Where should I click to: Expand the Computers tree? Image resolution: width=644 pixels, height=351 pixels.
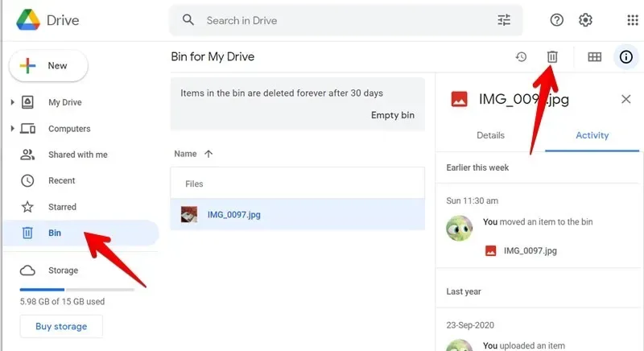coord(12,129)
